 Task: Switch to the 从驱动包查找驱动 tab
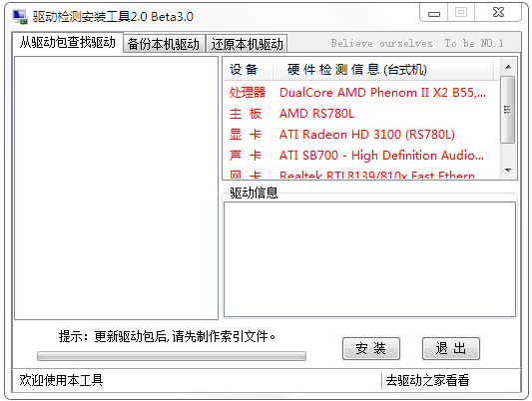coord(68,43)
